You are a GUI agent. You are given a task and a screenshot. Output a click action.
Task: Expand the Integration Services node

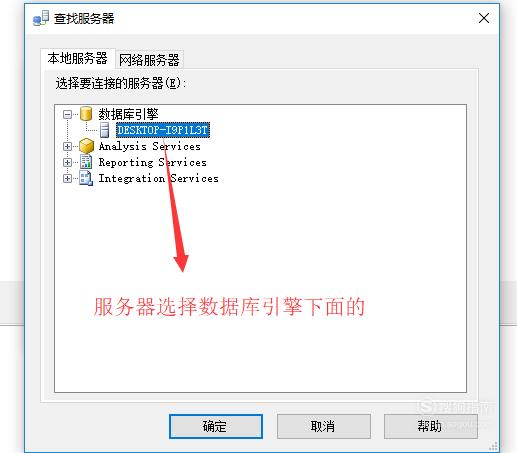(67, 179)
